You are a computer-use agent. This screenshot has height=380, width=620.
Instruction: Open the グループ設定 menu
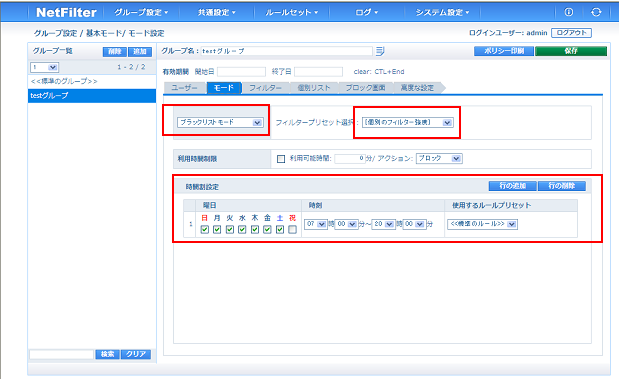click(x=141, y=12)
